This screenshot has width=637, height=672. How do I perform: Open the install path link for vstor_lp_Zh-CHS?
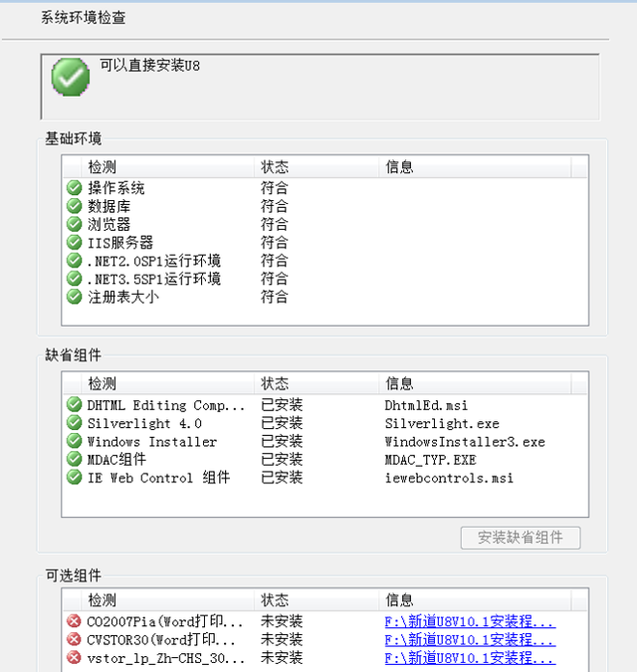470,657
